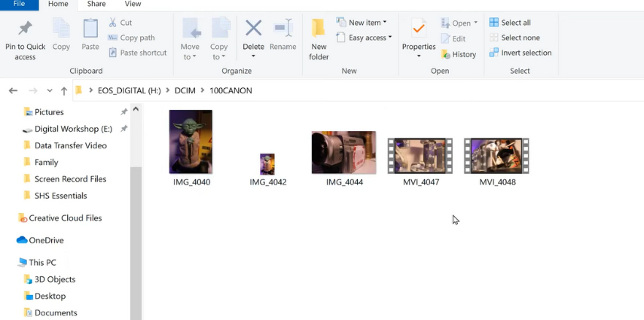The height and width of the screenshot is (320, 644).
Task: Expand the chevron after DCIM
Action: coord(203,90)
